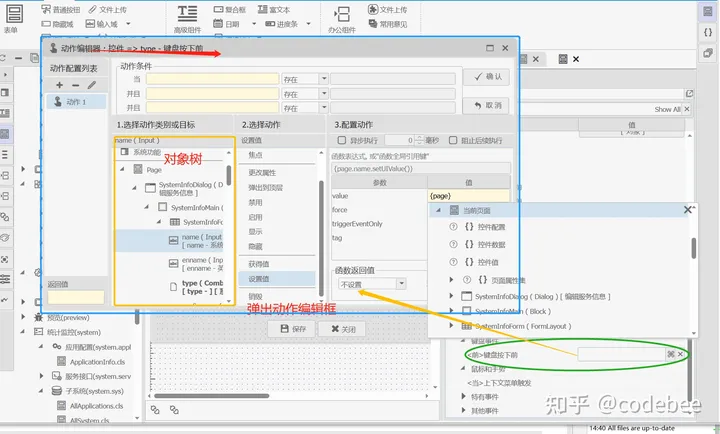Click the 取消 cancel button

point(484,104)
